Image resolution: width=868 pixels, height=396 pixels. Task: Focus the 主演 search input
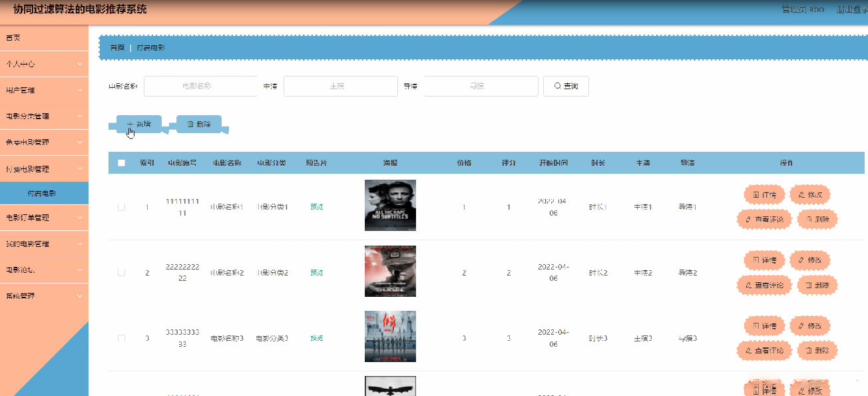click(x=340, y=86)
